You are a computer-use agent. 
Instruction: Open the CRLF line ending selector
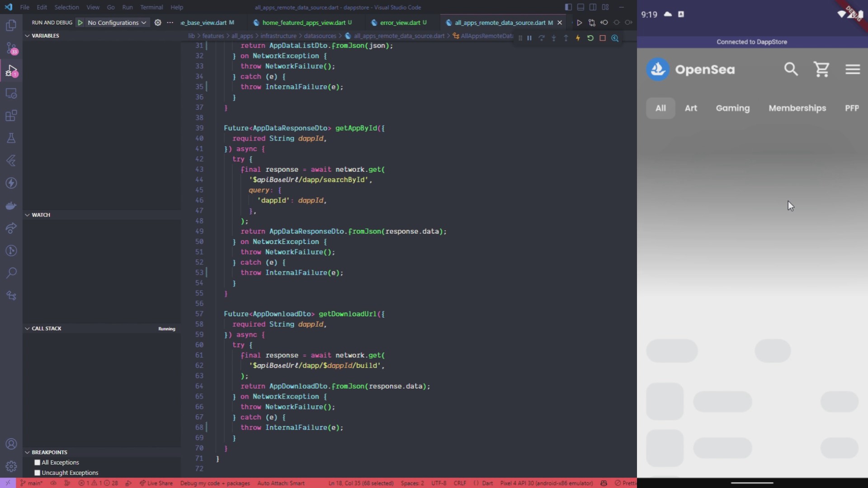(460, 483)
